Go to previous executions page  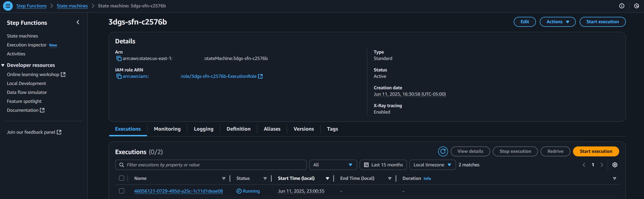[x=584, y=165]
